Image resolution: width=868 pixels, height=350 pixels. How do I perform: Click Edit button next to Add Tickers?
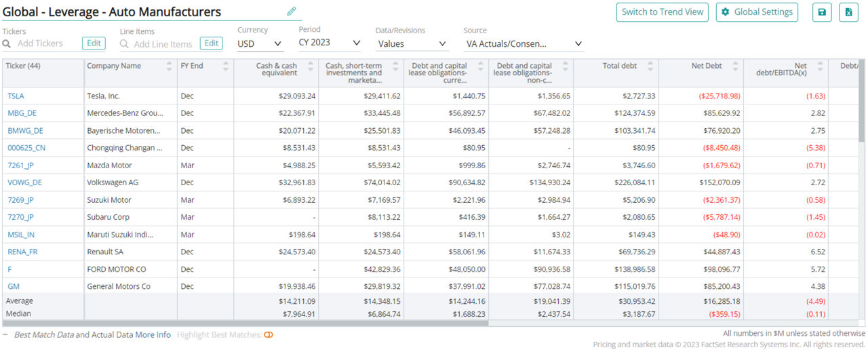[94, 43]
